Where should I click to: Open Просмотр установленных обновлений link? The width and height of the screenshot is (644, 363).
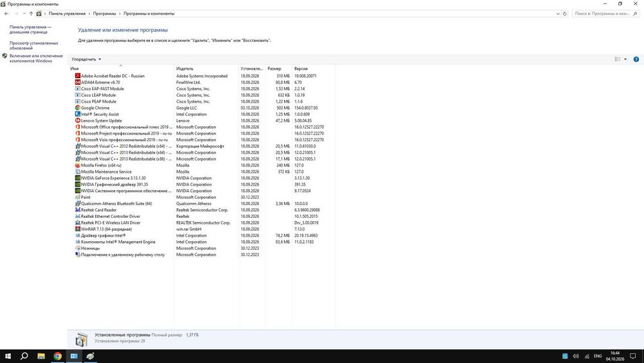click(33, 45)
